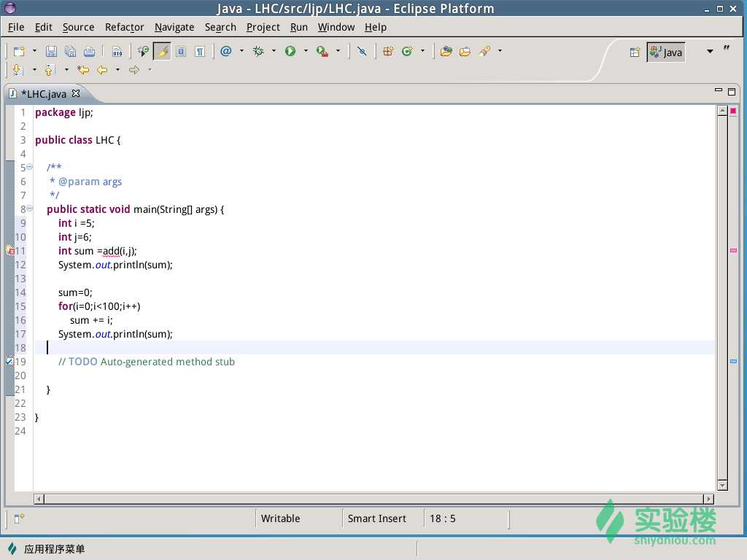Jump to the last edit location
The height and width of the screenshot is (560, 747).
click(83, 70)
